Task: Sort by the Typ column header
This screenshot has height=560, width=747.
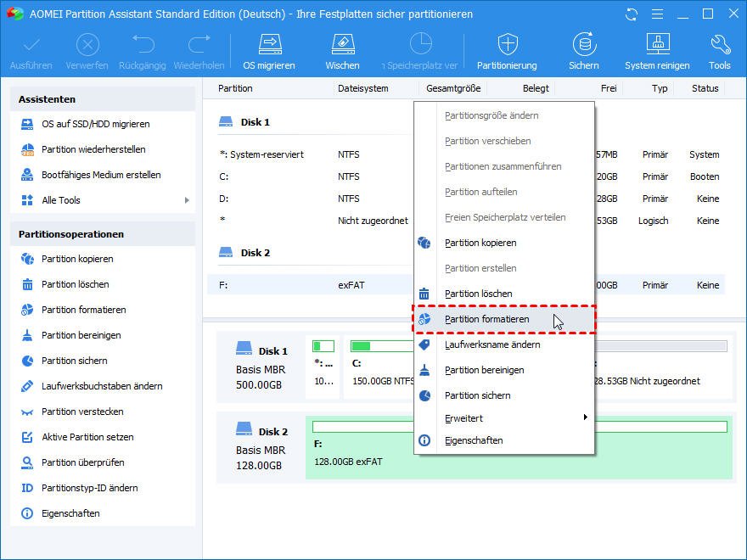Action: tap(660, 88)
